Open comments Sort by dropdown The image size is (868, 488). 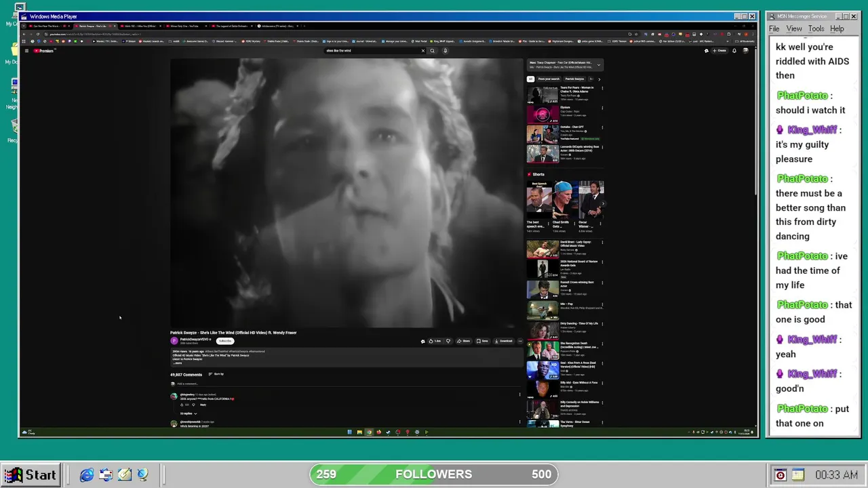(216, 374)
